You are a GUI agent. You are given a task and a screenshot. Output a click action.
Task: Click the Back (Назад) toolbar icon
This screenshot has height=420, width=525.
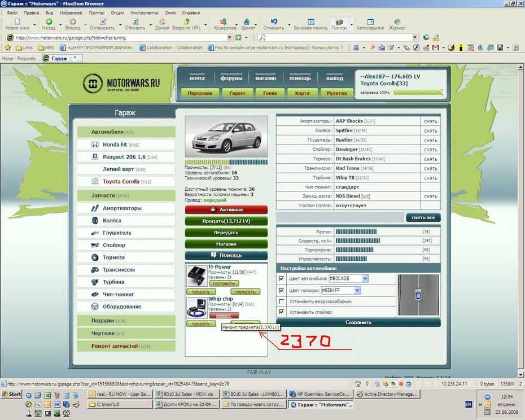pyautogui.click(x=49, y=21)
